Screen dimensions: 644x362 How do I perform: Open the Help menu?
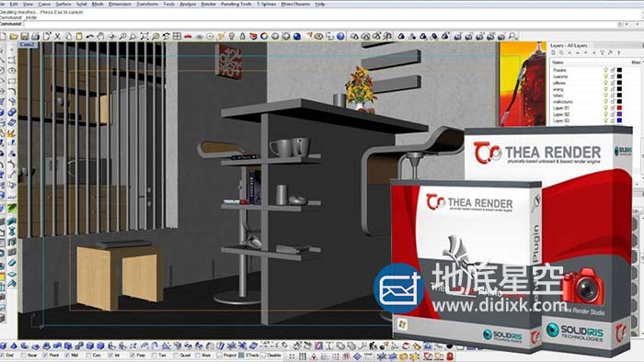pyautogui.click(x=320, y=4)
